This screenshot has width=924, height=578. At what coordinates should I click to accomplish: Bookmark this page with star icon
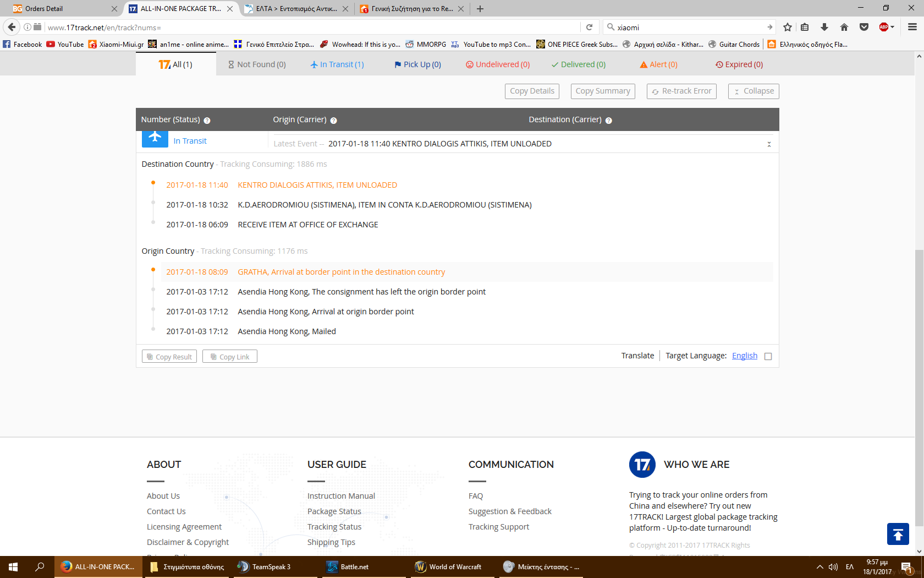point(787,27)
